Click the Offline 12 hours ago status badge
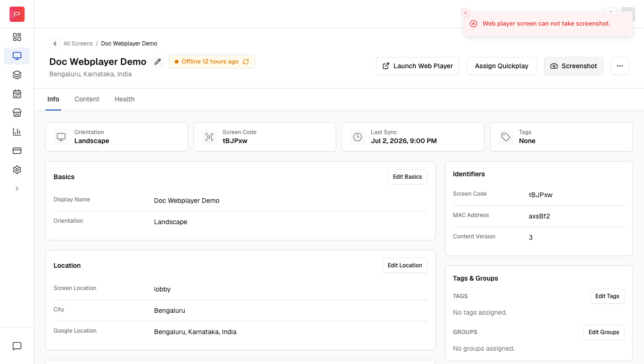644x364 pixels. coord(212,62)
